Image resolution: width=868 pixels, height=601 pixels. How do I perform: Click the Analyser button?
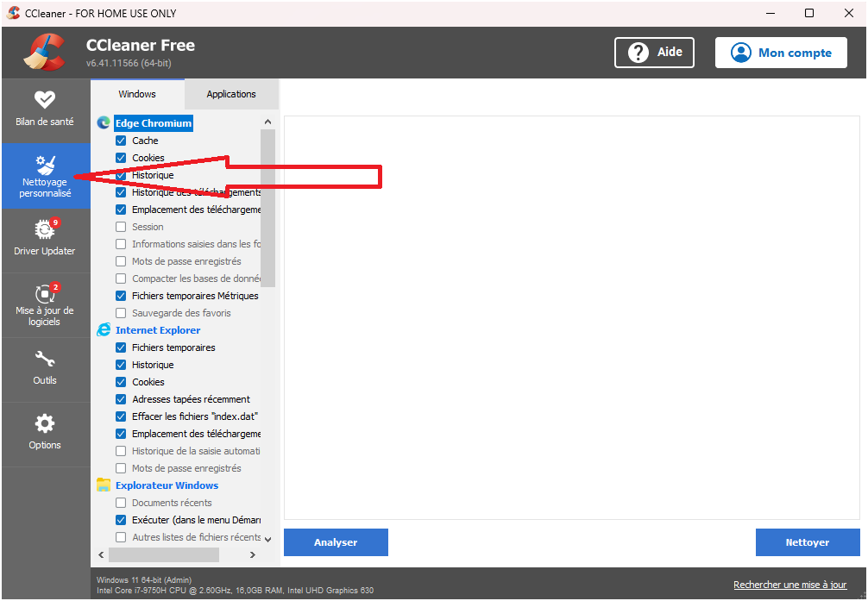click(336, 542)
